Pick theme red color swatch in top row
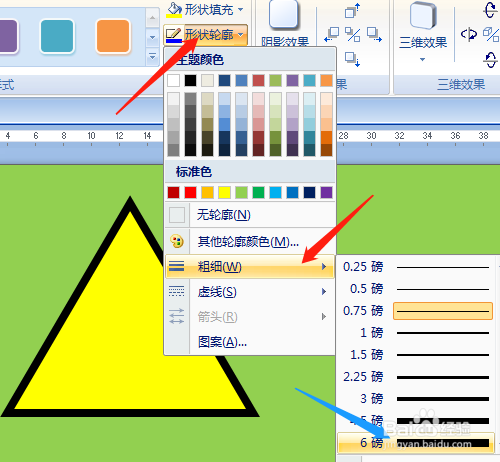500x462 pixels. [258, 80]
